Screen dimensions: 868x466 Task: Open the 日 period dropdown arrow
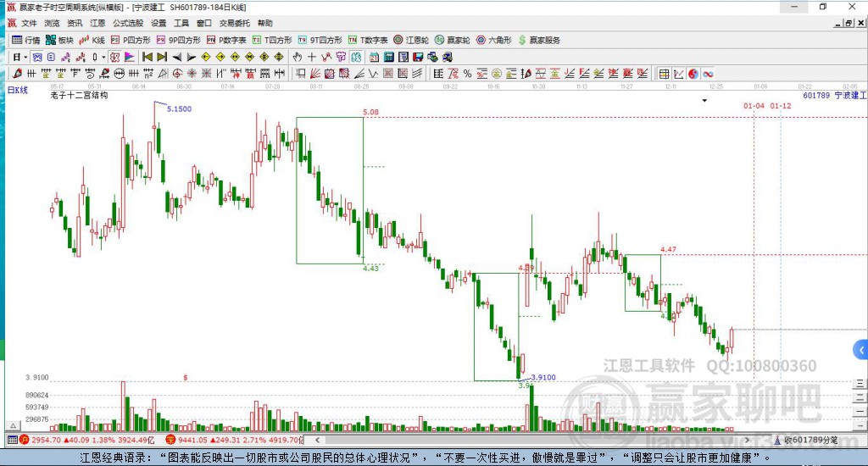(x=25, y=57)
